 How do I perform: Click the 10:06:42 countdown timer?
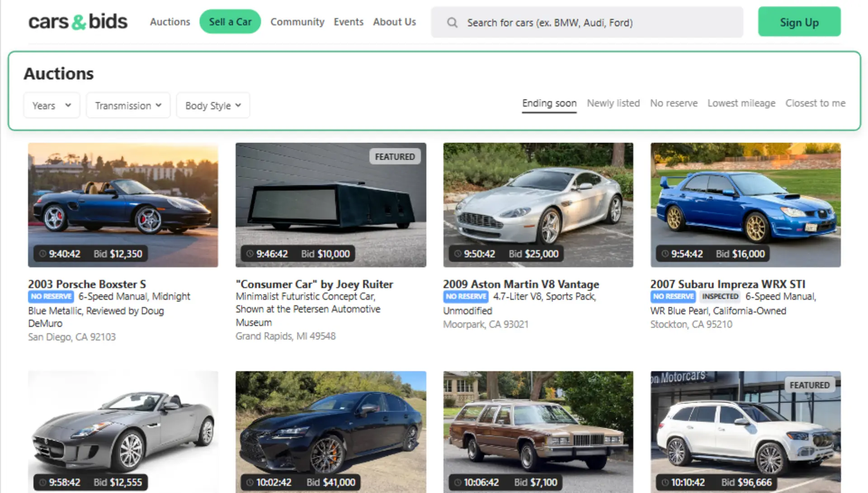[x=481, y=482]
